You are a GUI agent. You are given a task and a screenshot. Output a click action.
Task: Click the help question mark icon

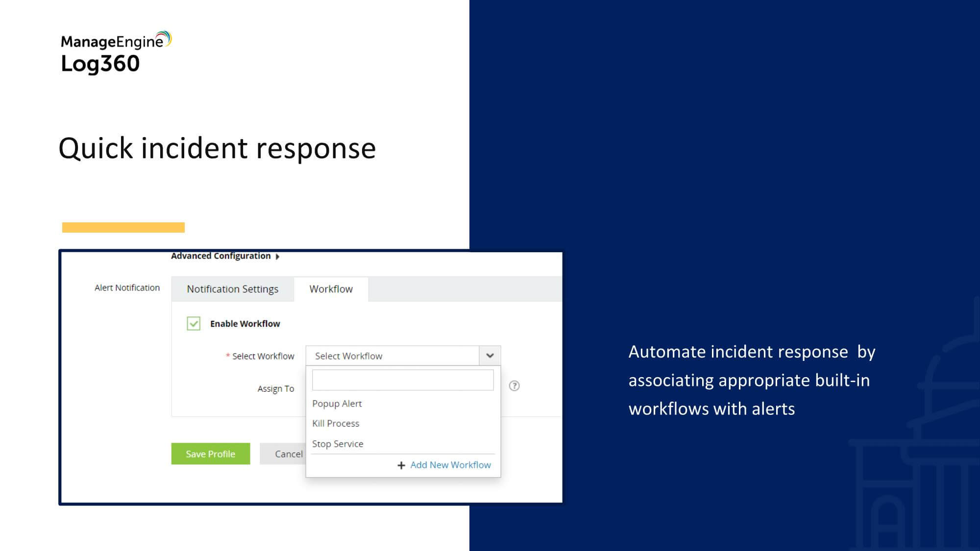[x=514, y=386]
